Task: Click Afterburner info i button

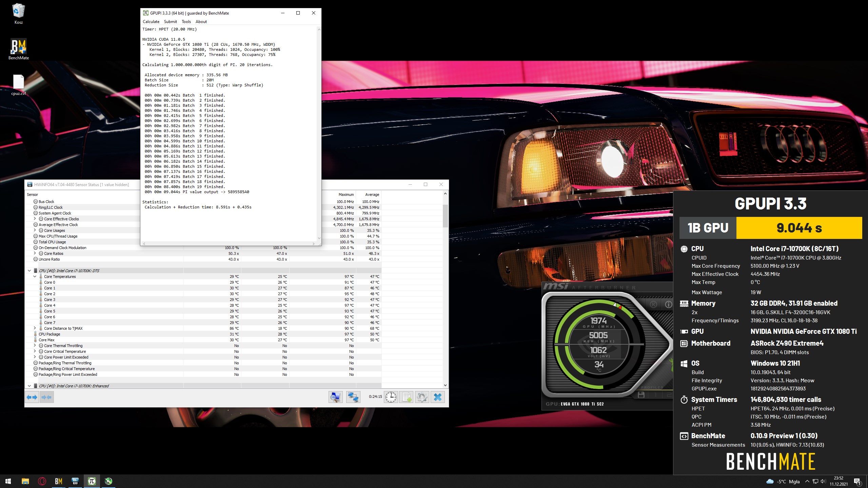Action: coord(668,304)
